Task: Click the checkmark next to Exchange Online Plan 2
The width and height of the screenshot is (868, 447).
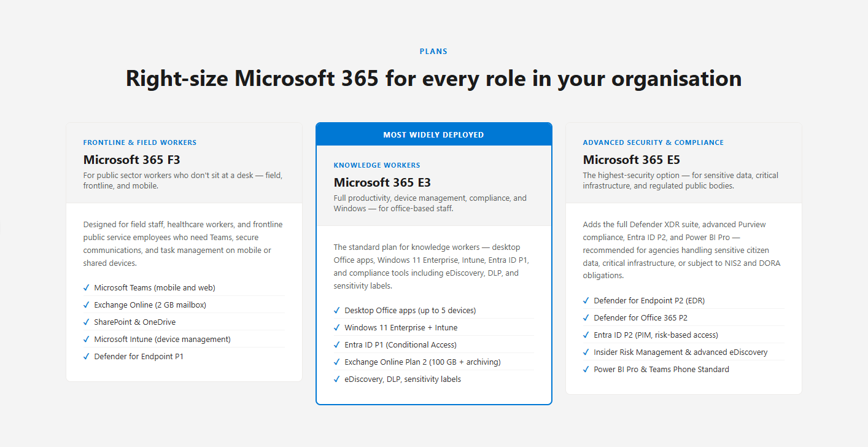Action: 337,362
